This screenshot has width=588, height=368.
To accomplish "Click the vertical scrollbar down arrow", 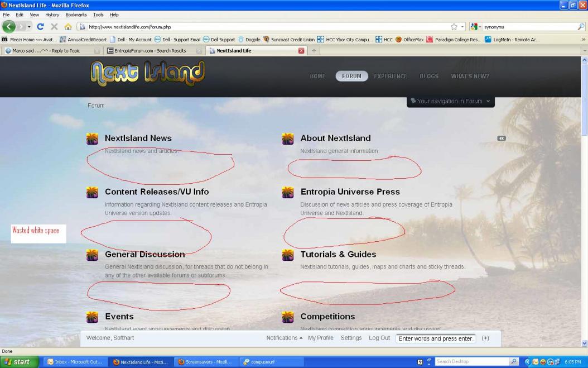I will coord(584,343).
